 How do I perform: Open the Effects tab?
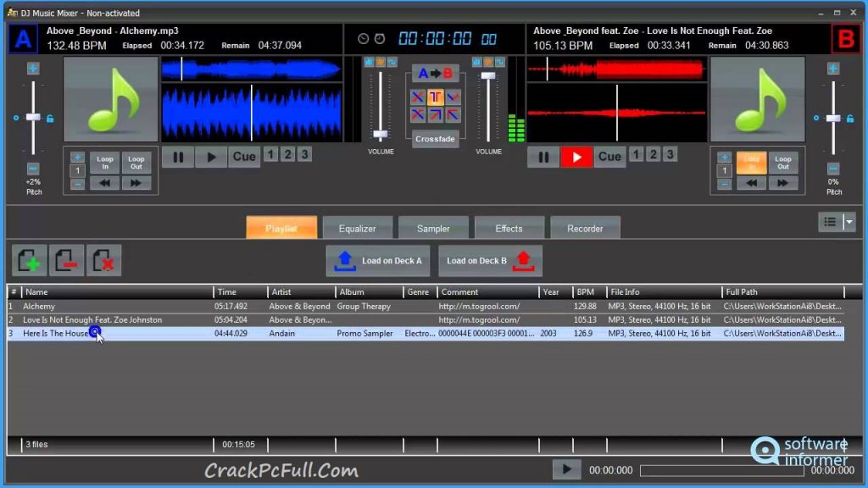click(509, 227)
